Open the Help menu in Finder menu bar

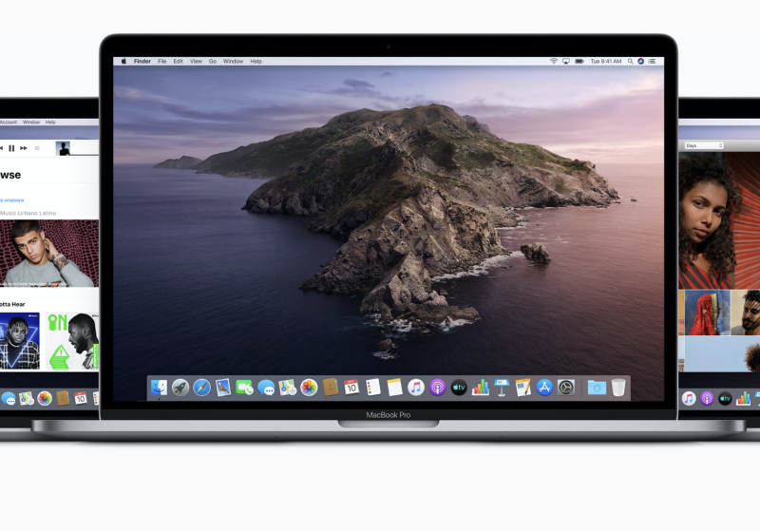click(256, 62)
